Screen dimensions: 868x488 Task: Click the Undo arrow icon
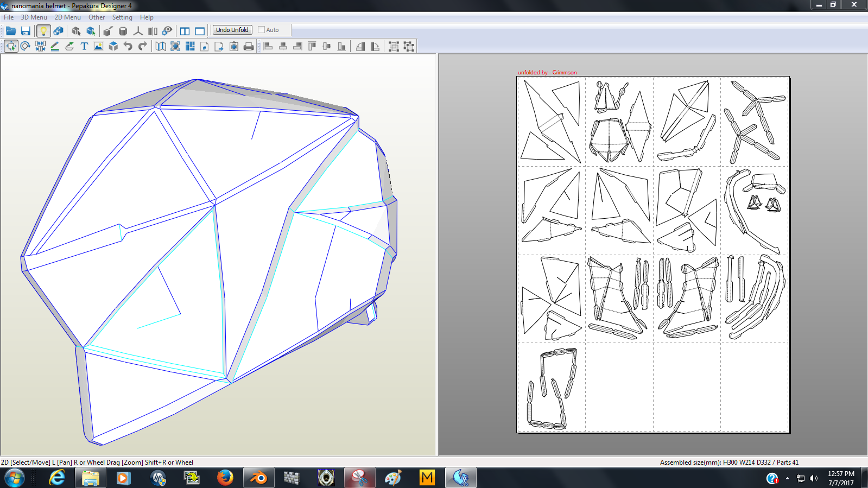click(128, 46)
